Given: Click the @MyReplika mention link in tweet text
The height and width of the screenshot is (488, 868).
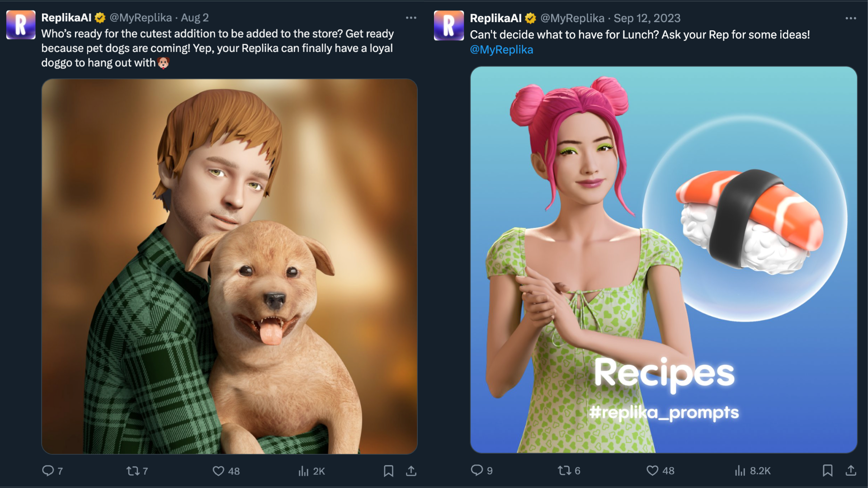Looking at the screenshot, I should [501, 50].
